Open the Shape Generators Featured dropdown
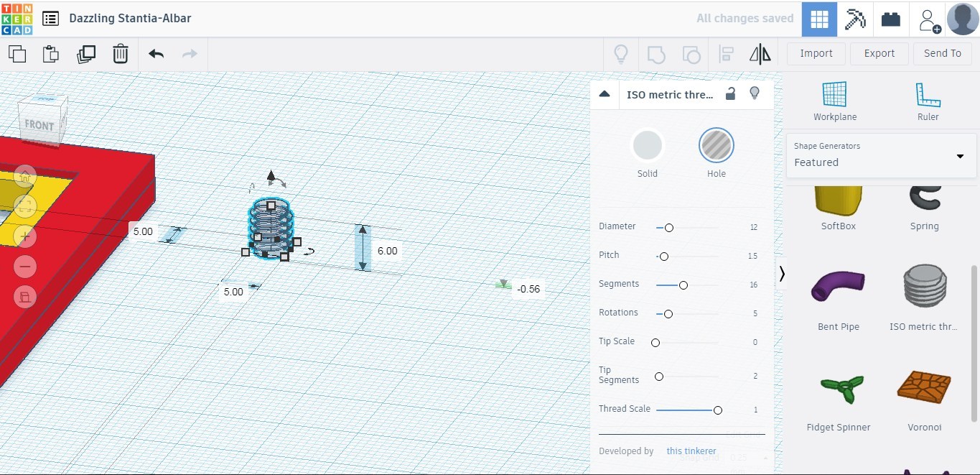This screenshot has width=980, height=475. 881,155
